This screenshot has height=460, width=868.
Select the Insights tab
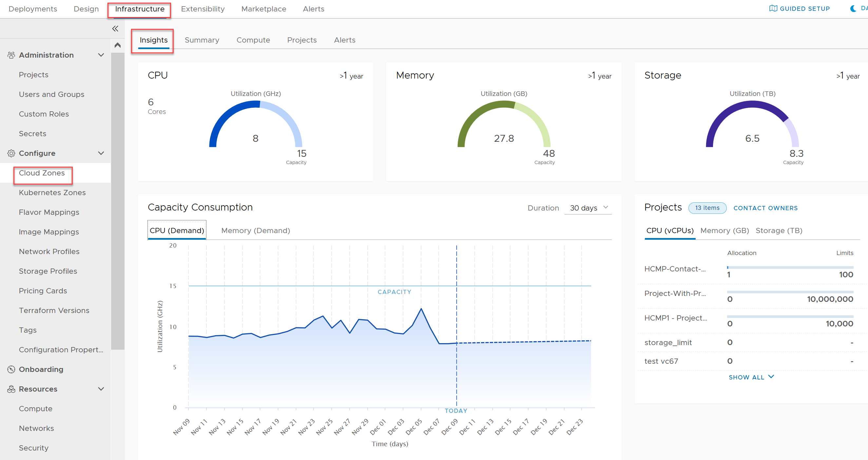click(x=153, y=40)
